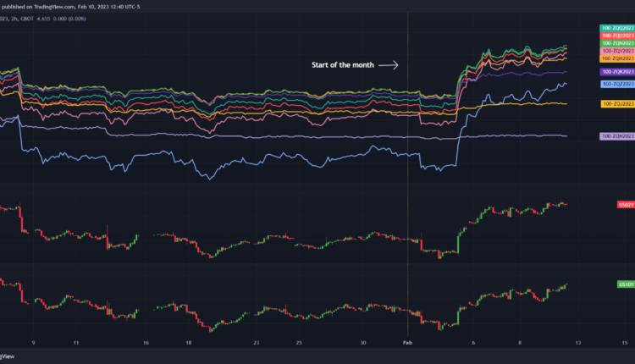The width and height of the screenshot is (635, 364).
Task: Click the Feb marker on time axis
Action: 407,343
